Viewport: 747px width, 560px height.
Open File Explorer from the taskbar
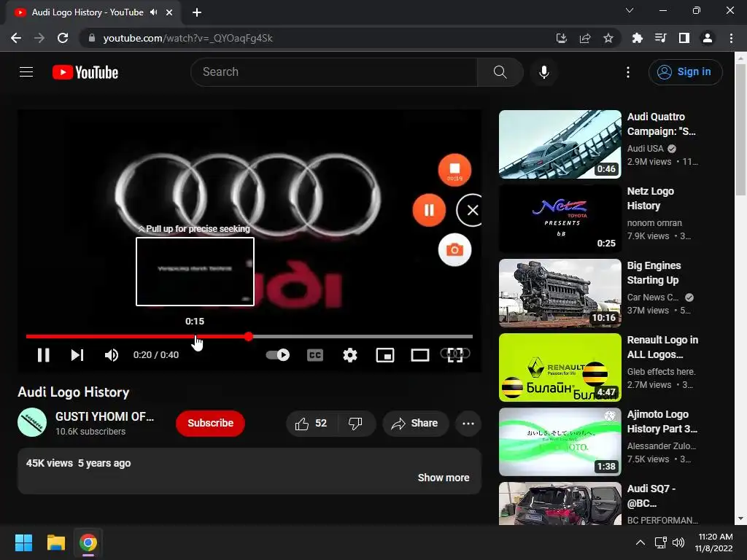tap(55, 542)
